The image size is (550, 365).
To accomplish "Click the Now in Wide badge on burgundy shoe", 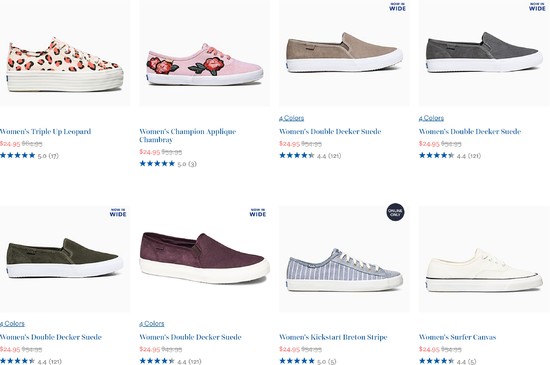I will pos(258,212).
